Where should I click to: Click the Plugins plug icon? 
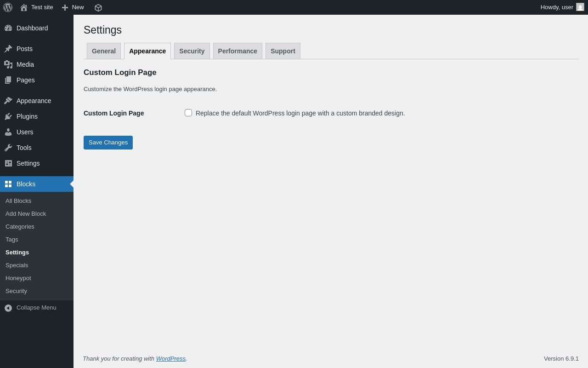(x=8, y=116)
